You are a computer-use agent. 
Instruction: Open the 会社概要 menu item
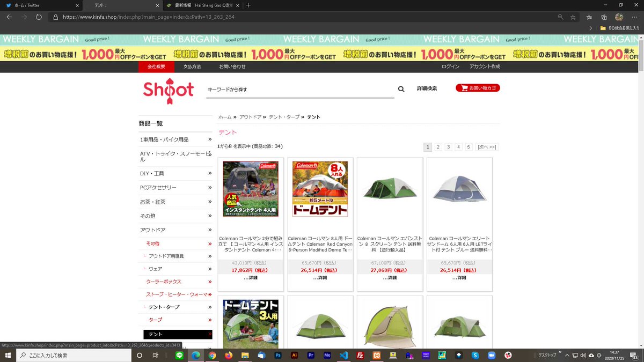[x=156, y=67]
